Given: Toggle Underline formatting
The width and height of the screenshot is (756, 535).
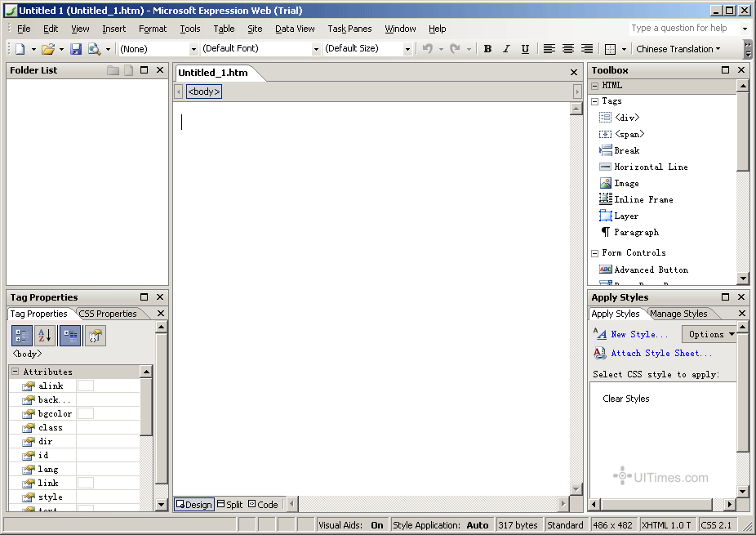Looking at the screenshot, I should (x=525, y=49).
